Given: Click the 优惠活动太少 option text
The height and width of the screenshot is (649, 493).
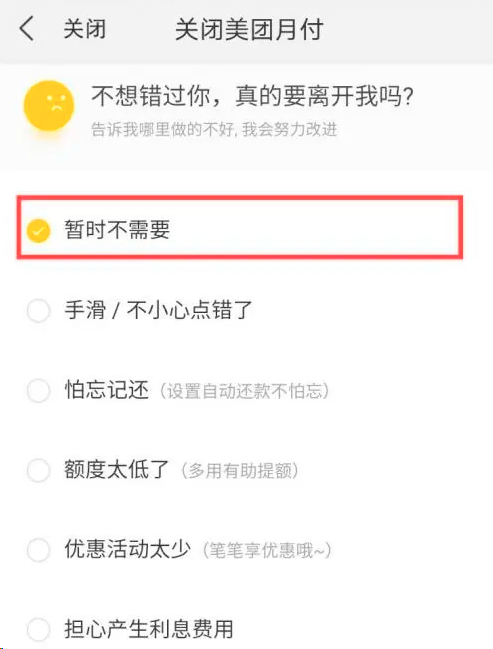Looking at the screenshot, I should click(x=127, y=549).
